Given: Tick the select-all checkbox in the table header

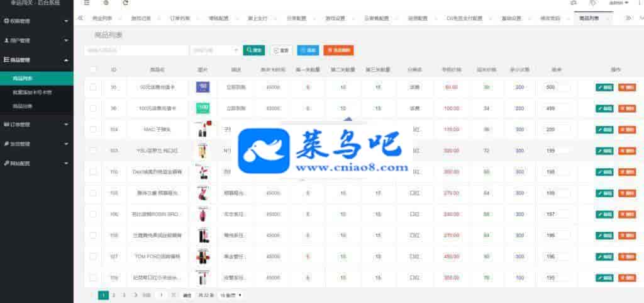Looking at the screenshot, I should pyautogui.click(x=93, y=69).
